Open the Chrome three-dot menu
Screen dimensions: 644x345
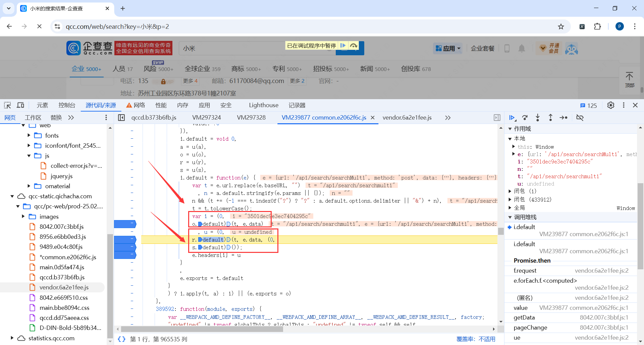[x=635, y=26]
